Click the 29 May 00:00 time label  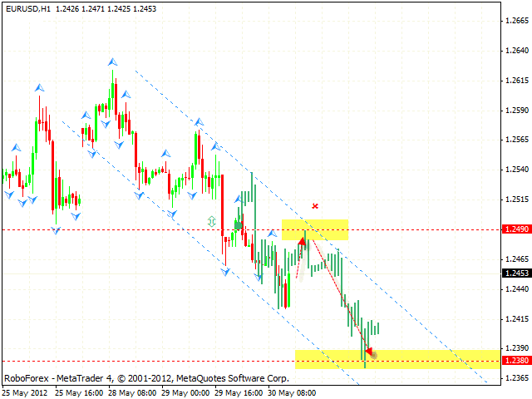click(185, 393)
